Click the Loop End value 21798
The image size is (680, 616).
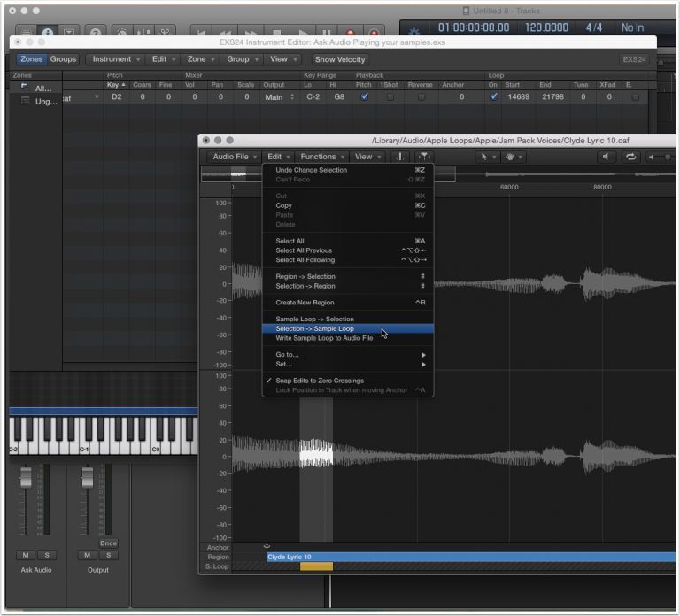click(x=552, y=97)
